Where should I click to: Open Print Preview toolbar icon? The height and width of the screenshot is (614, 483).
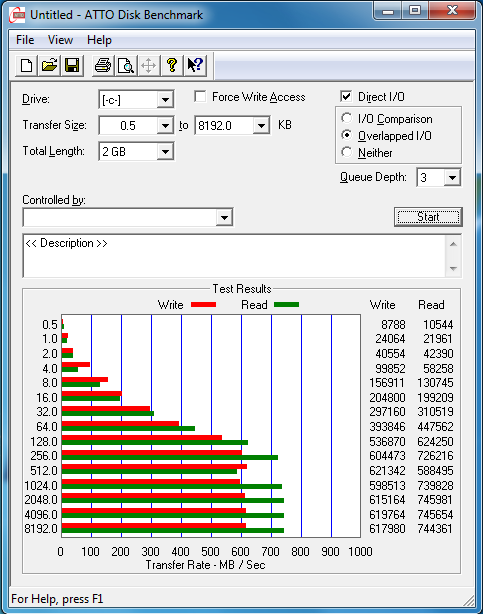click(x=126, y=65)
